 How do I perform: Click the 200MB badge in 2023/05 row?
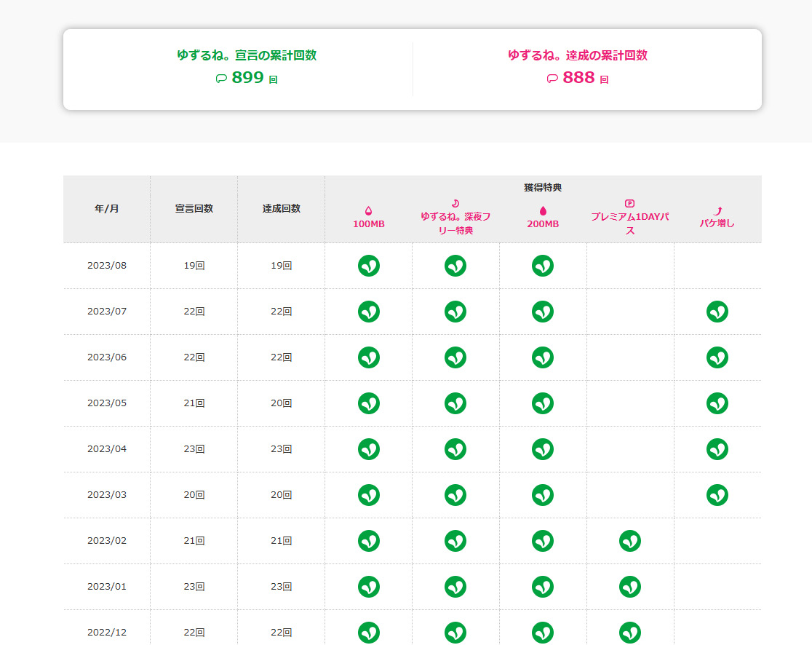click(x=543, y=403)
